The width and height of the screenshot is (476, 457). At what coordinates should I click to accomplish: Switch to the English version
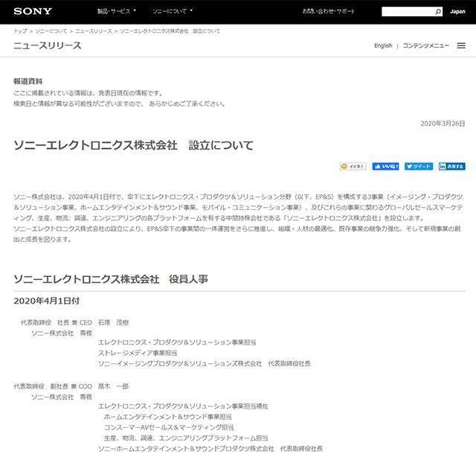(x=383, y=46)
